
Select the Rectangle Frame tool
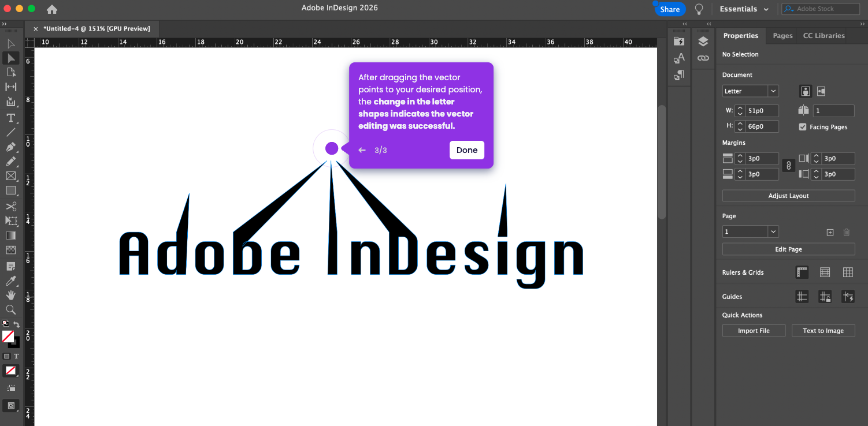[x=10, y=176]
